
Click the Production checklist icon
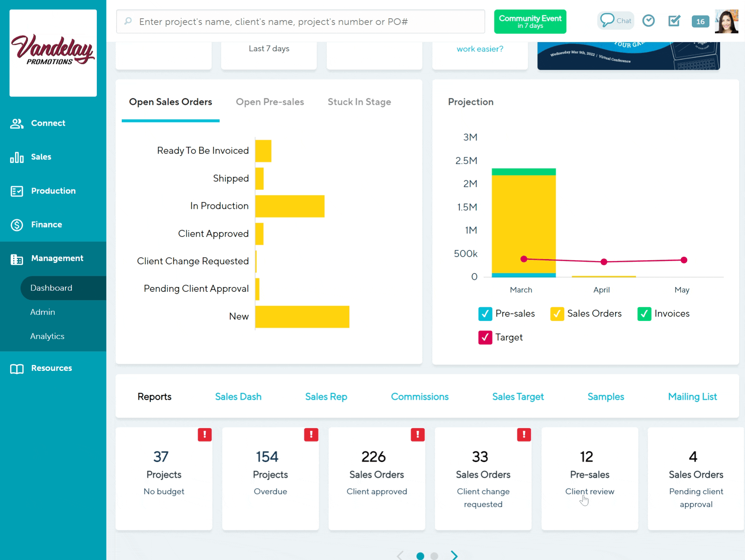pyautogui.click(x=17, y=191)
